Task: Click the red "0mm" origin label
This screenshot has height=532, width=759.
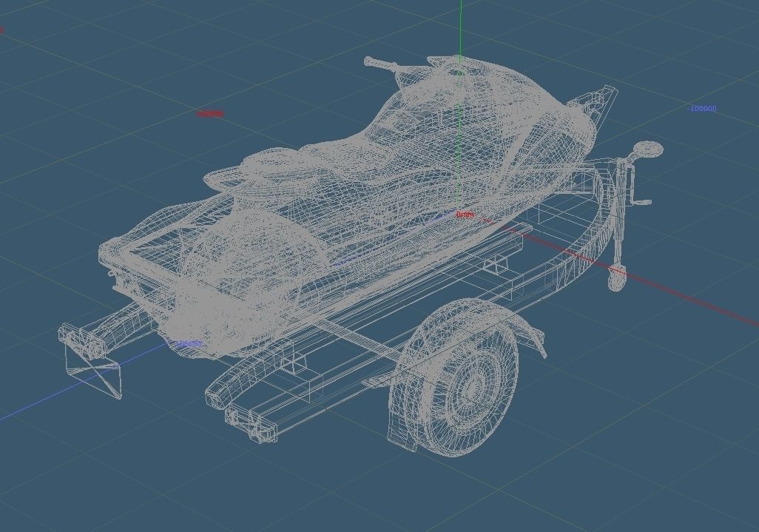Action: 465,215
